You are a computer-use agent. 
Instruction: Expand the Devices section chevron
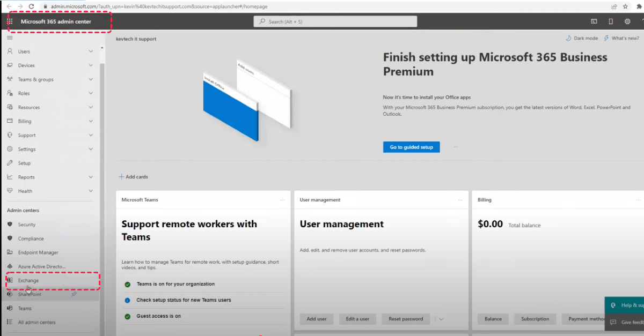[91, 65]
